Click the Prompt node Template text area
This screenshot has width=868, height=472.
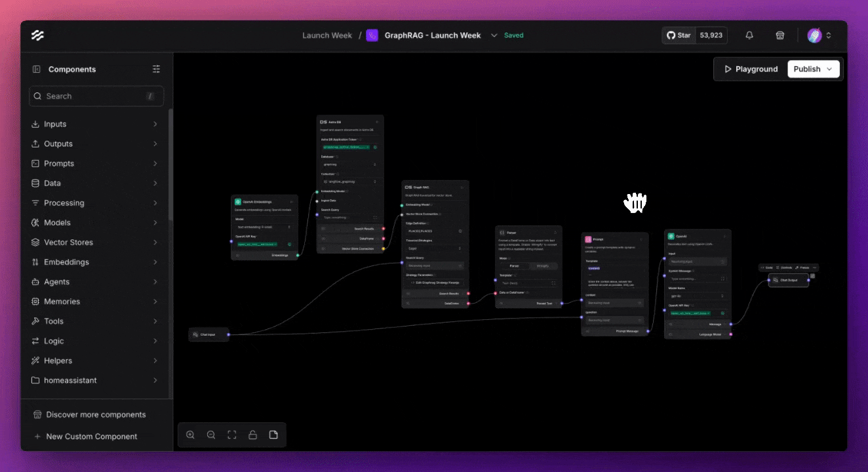(614, 275)
